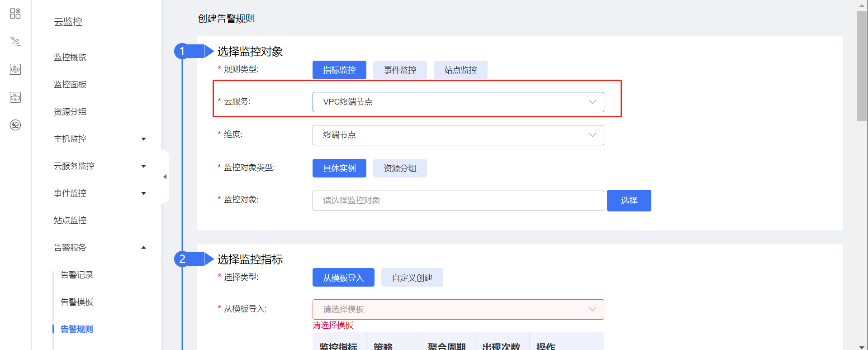The width and height of the screenshot is (868, 350).
Task: Open the product grid icon in left rail
Action: click(x=15, y=14)
